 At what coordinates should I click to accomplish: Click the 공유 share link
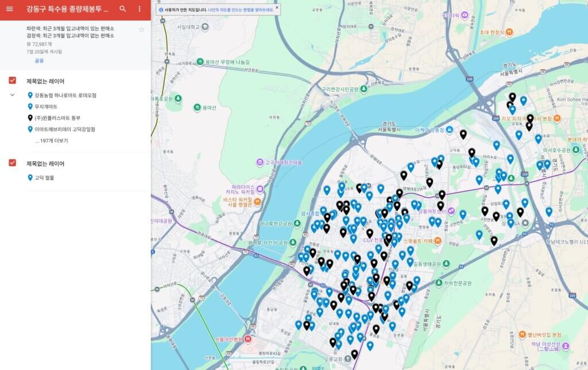click(39, 60)
